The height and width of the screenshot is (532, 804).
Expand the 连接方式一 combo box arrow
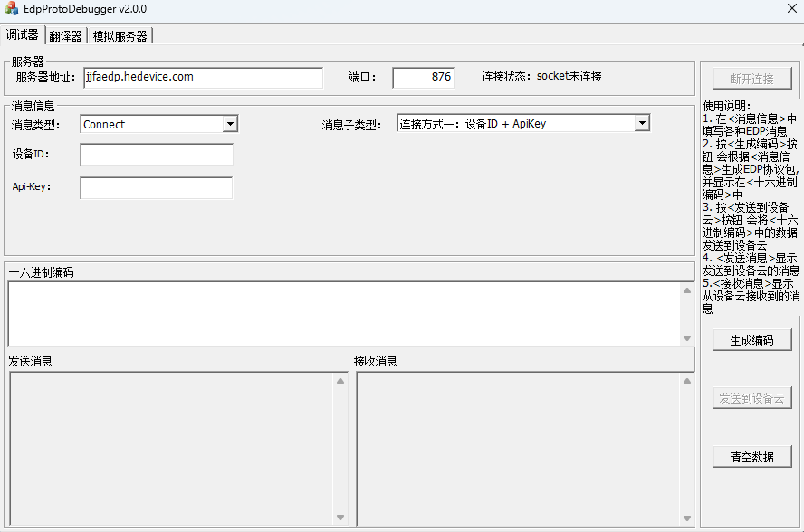click(x=642, y=122)
